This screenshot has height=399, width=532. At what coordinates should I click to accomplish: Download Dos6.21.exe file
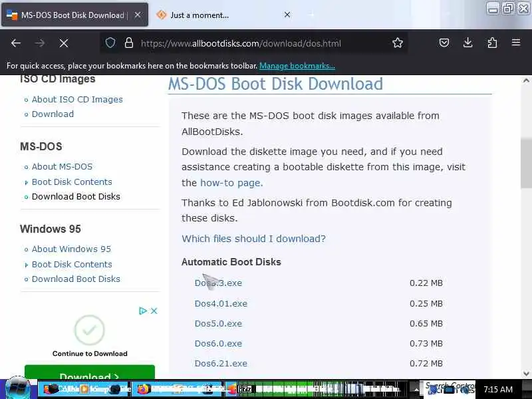221,364
